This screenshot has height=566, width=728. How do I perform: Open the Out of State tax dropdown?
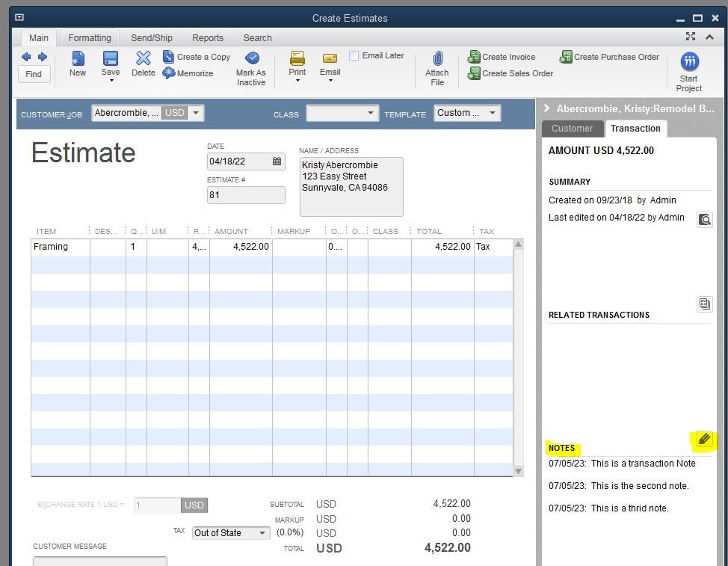click(262, 533)
